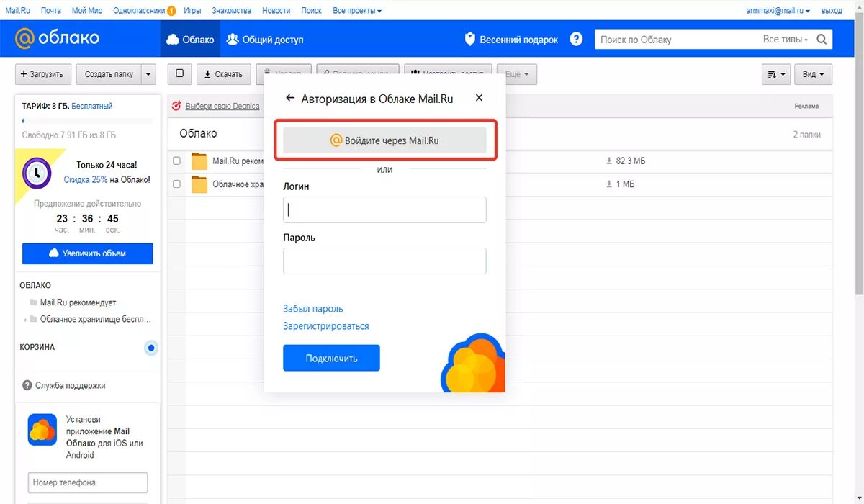Click the Бесплатный tariff link
This screenshot has width=864, height=504.
click(92, 106)
